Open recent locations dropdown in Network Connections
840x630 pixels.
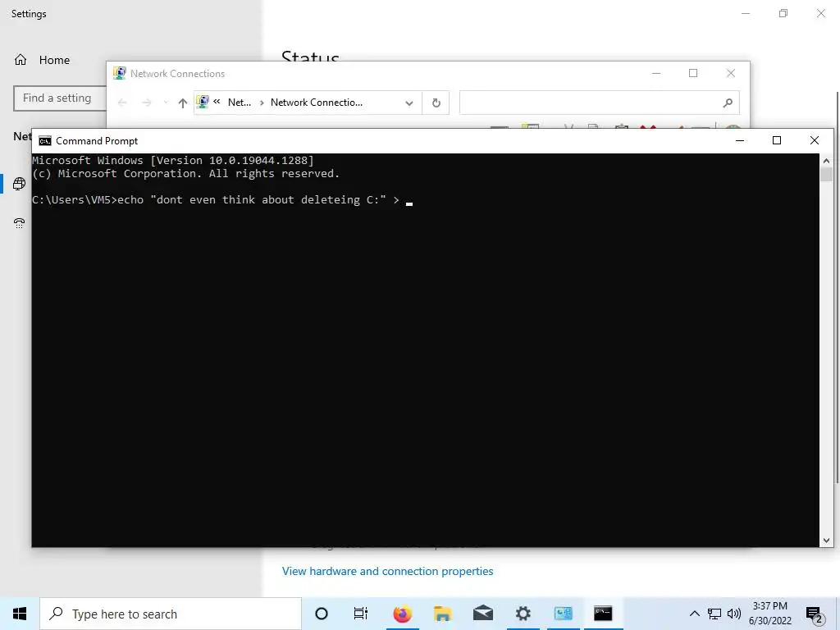166,103
